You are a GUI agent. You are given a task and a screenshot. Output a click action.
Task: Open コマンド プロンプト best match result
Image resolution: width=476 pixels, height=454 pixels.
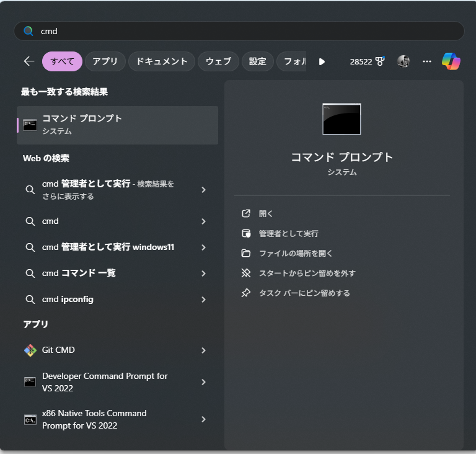coord(118,125)
